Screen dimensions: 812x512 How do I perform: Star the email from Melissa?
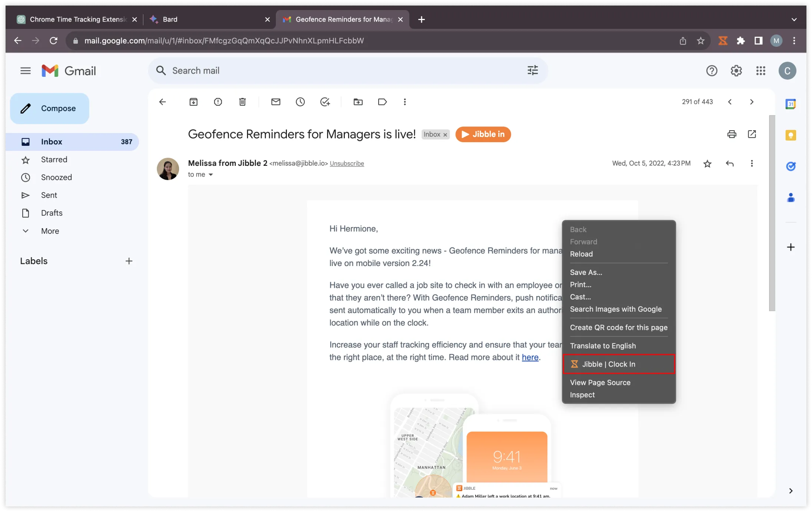707,163
